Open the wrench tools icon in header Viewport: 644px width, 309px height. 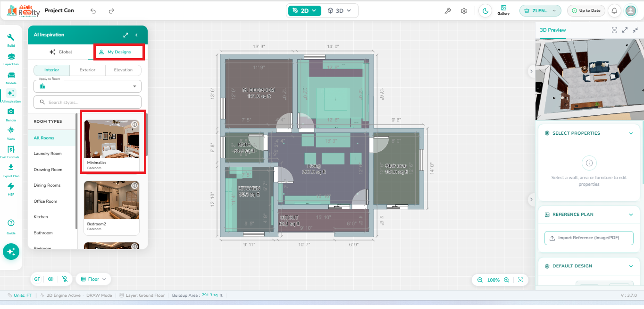[x=448, y=11]
